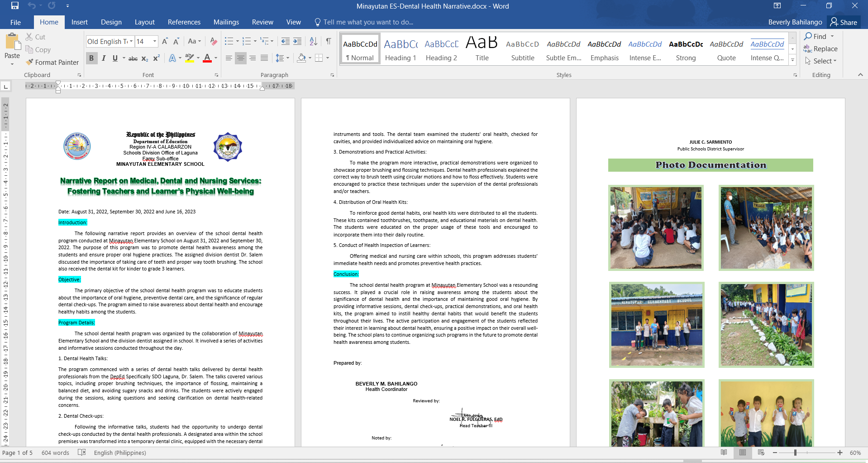Switch to the Mailings tab
The width and height of the screenshot is (868, 463).
(226, 22)
